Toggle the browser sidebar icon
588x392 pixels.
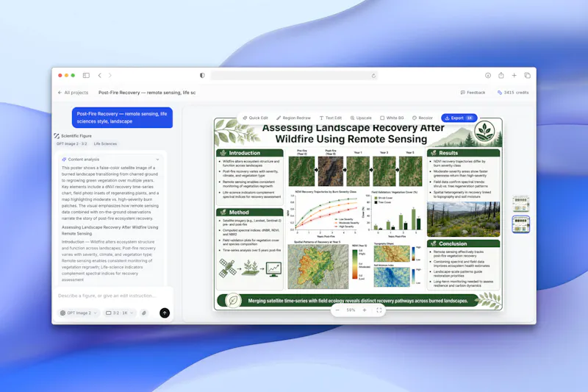pos(86,76)
